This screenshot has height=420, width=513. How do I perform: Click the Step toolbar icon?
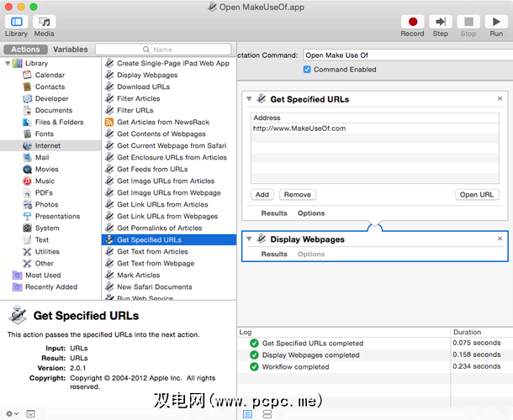point(441,22)
